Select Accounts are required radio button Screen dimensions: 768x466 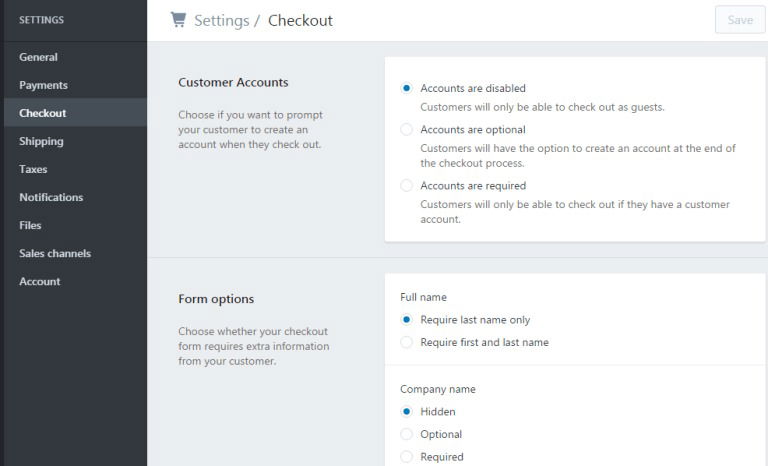tap(406, 186)
